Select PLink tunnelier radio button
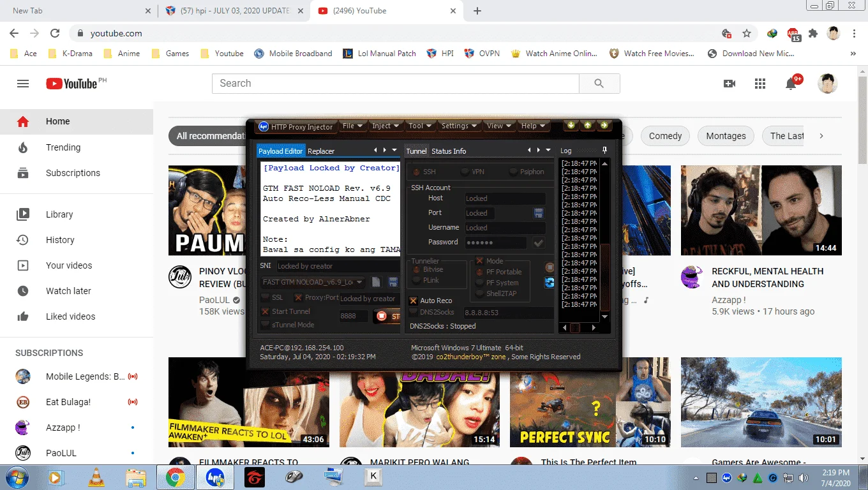The height and width of the screenshot is (490, 868). 416,280
